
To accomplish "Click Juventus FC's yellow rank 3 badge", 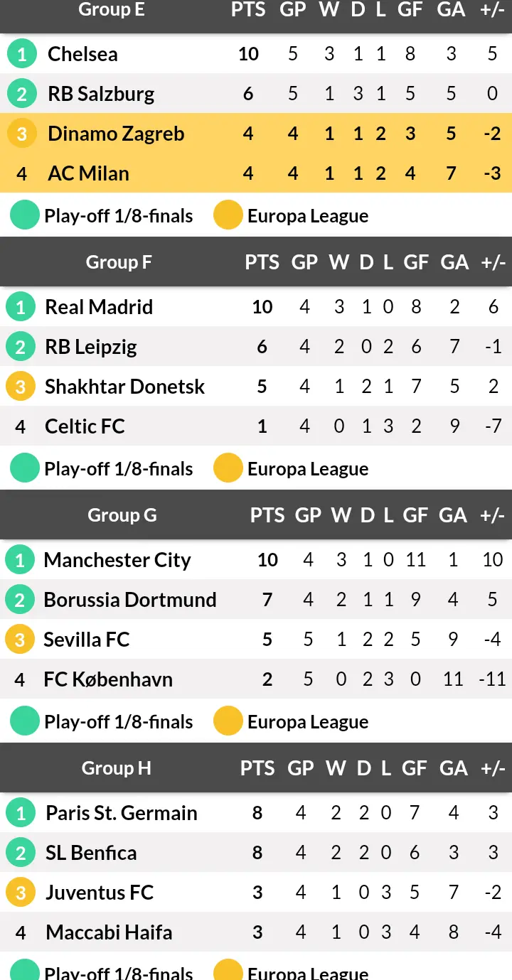I will tap(21, 893).
